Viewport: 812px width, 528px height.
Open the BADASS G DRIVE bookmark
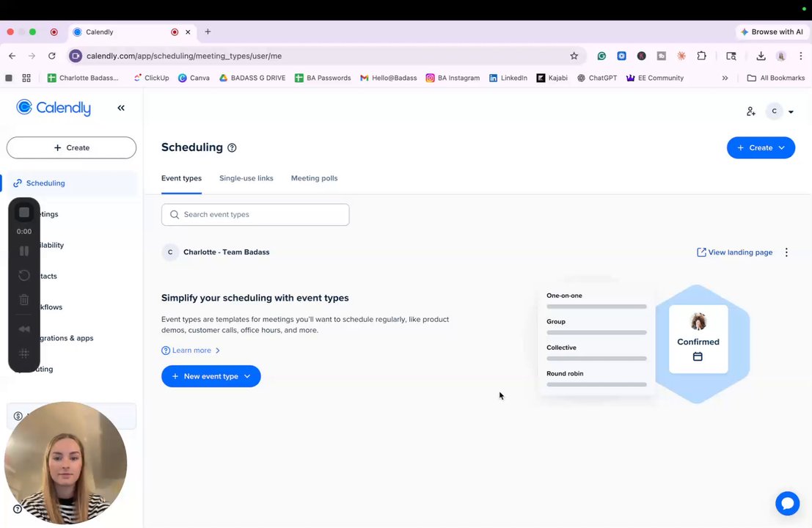click(252, 78)
